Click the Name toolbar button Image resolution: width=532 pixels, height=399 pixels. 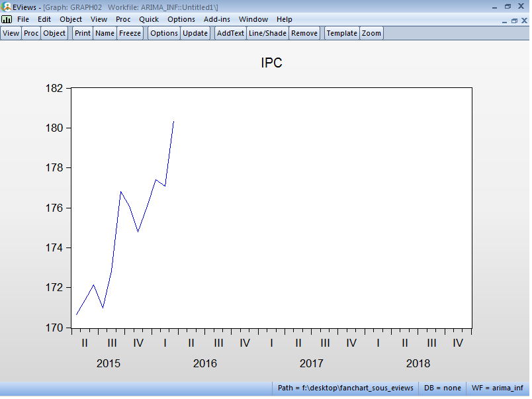(105, 33)
